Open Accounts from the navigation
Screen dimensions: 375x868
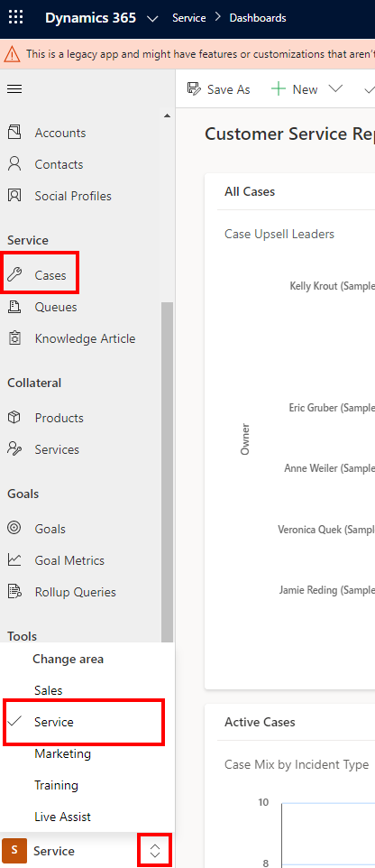tap(60, 133)
